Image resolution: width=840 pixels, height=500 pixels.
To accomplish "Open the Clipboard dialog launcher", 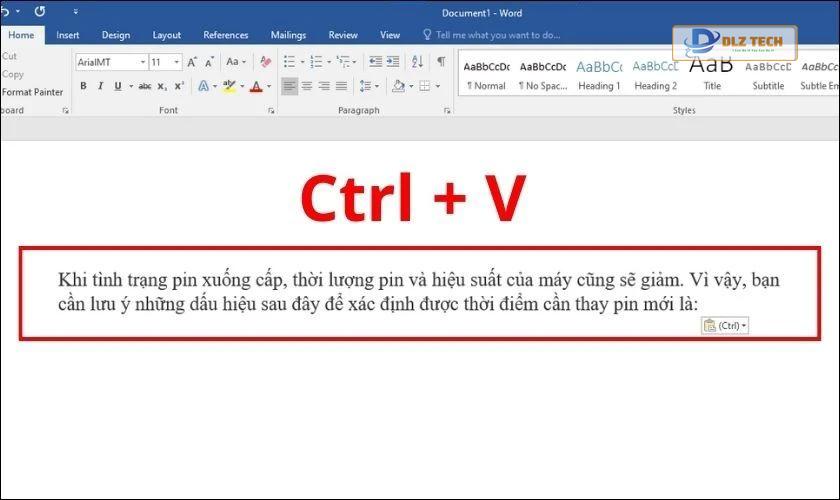I will click(x=65, y=110).
